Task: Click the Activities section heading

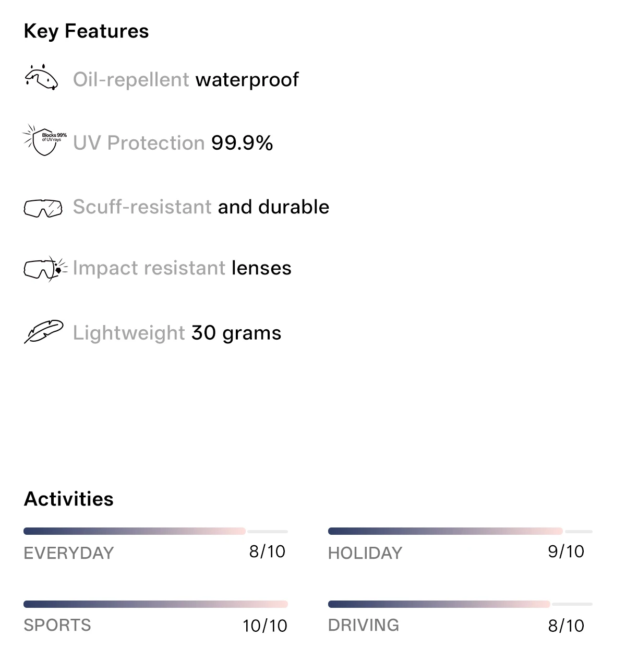Action: click(x=69, y=499)
